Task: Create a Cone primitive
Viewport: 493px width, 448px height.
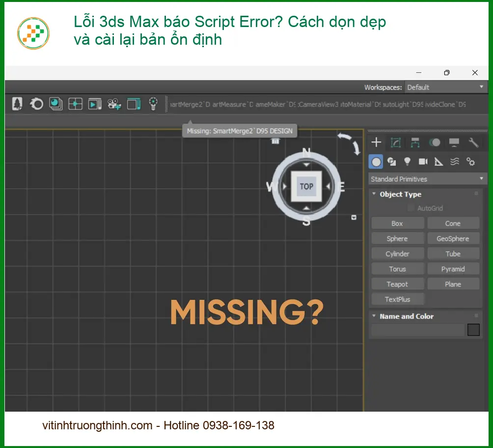Action: (x=453, y=223)
